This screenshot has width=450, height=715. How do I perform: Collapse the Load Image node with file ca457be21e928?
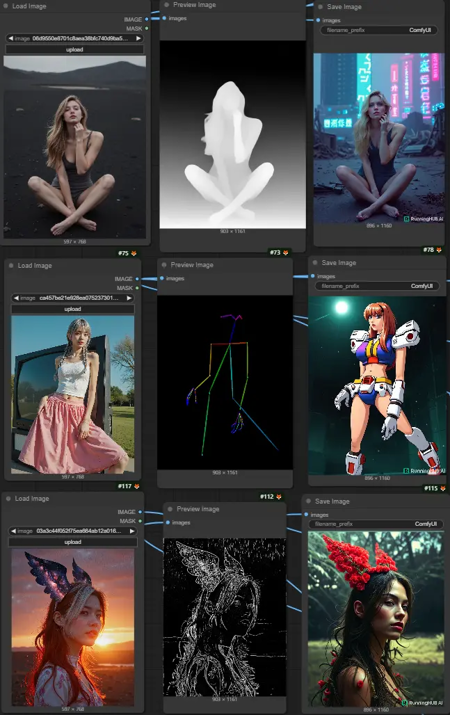tap(11, 265)
